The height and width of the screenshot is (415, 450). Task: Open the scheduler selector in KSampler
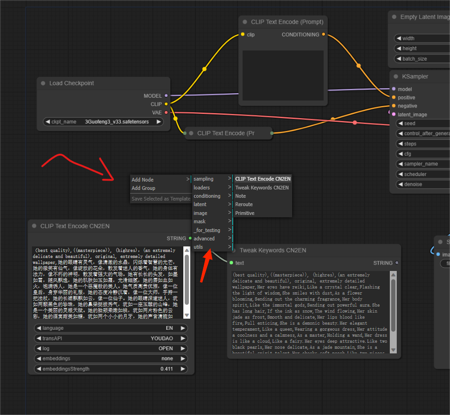[x=423, y=174]
